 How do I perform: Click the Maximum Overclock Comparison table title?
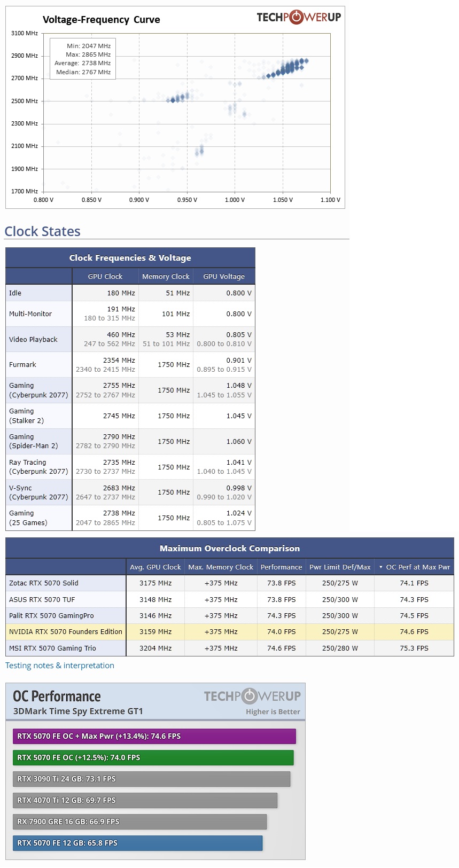click(230, 548)
